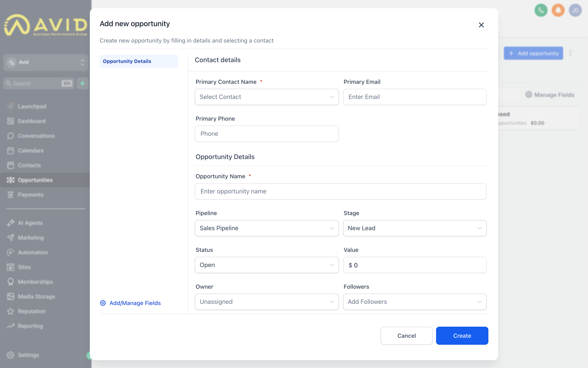Screen dimensions: 588x368
Task: Close the Add new opportunity dialog
Action: [481, 25]
